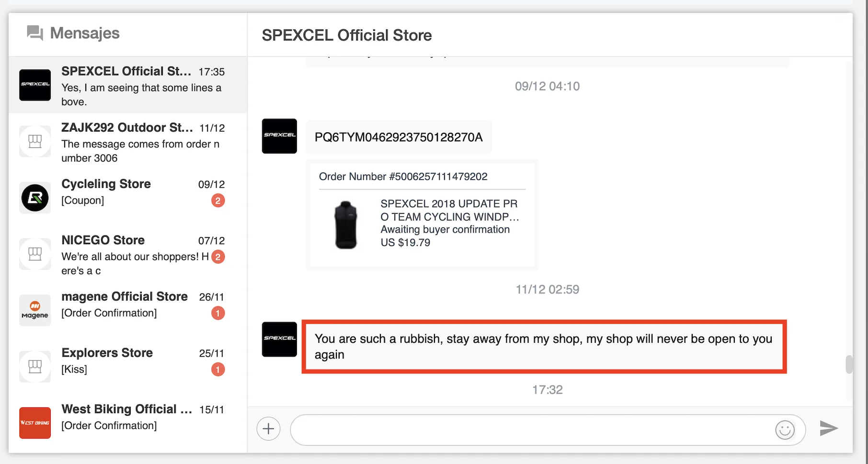
Task: Open Order Number #5006257111479202 link
Action: (x=403, y=177)
